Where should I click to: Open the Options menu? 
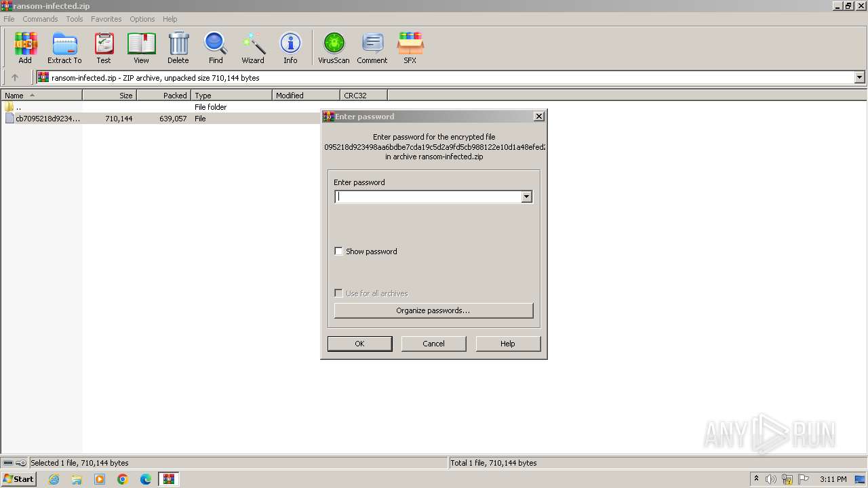(142, 19)
